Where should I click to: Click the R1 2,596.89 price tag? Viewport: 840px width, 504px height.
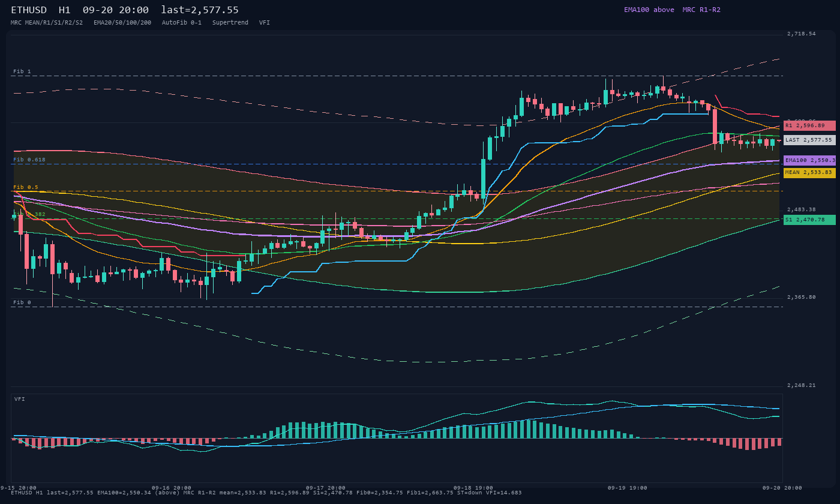point(809,125)
